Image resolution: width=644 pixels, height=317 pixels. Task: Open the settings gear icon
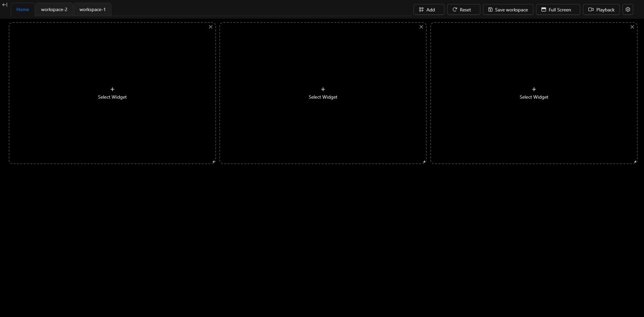pos(628,9)
